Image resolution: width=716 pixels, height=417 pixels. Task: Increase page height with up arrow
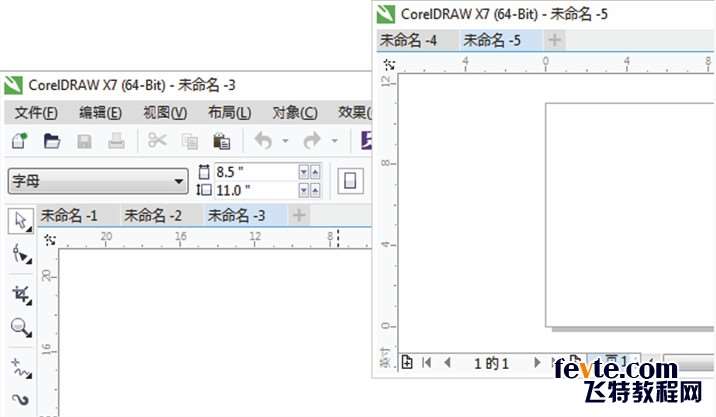tap(315, 190)
